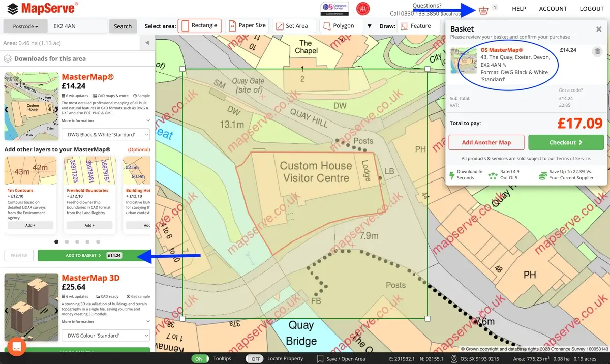Open the DWG Colour 'Standard' format dropdown

pos(106,336)
